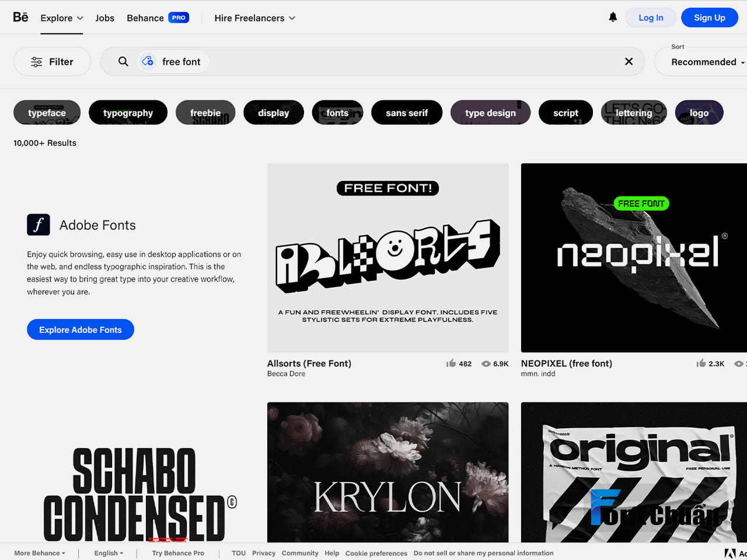Screen dimensions: 747x560
Task: Open the Community footer link
Action: 300,553
